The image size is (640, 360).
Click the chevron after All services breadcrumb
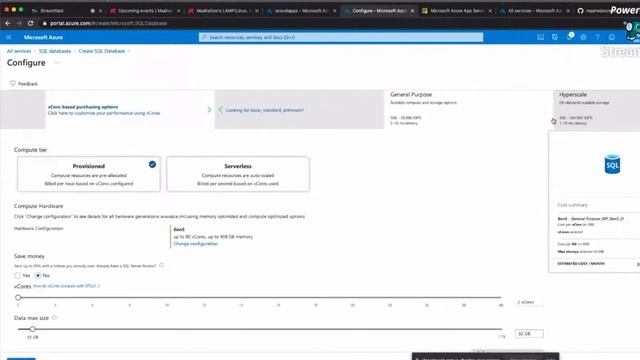[35, 51]
